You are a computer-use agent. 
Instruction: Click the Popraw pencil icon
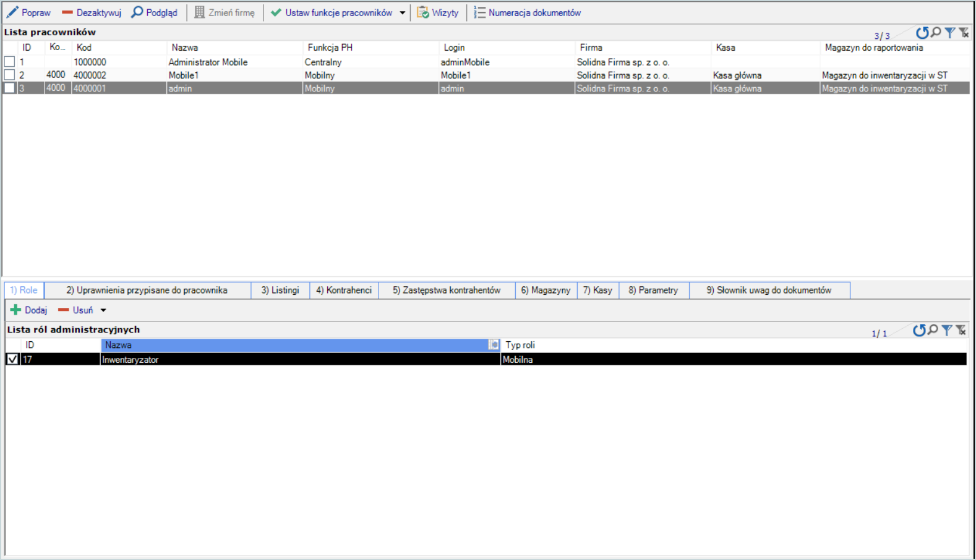12,12
